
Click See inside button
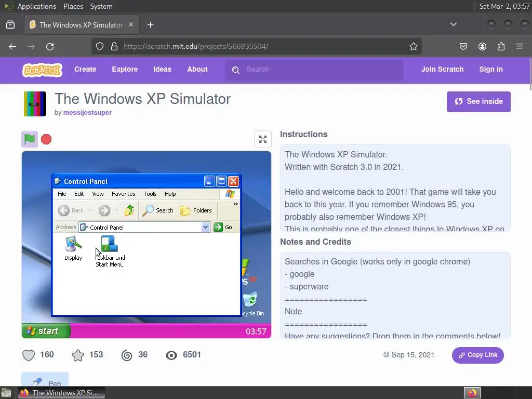click(478, 101)
